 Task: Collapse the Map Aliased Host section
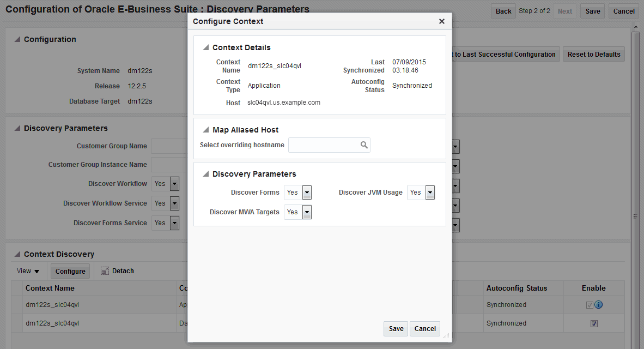point(206,130)
